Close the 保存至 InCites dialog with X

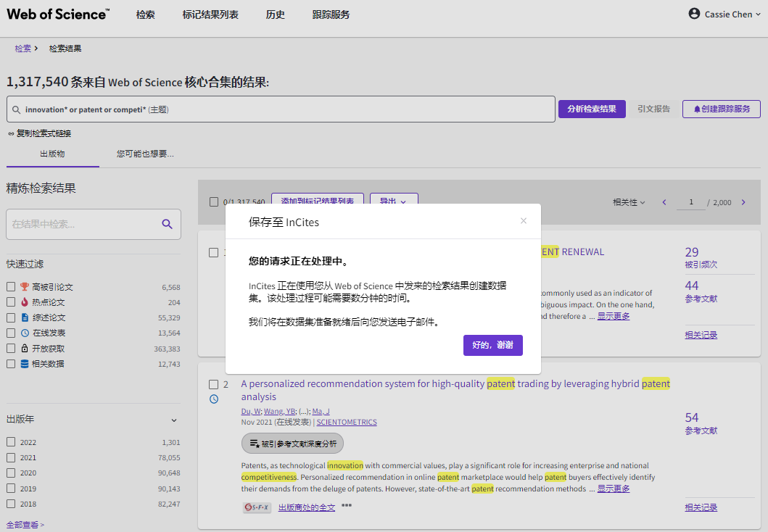(x=524, y=221)
